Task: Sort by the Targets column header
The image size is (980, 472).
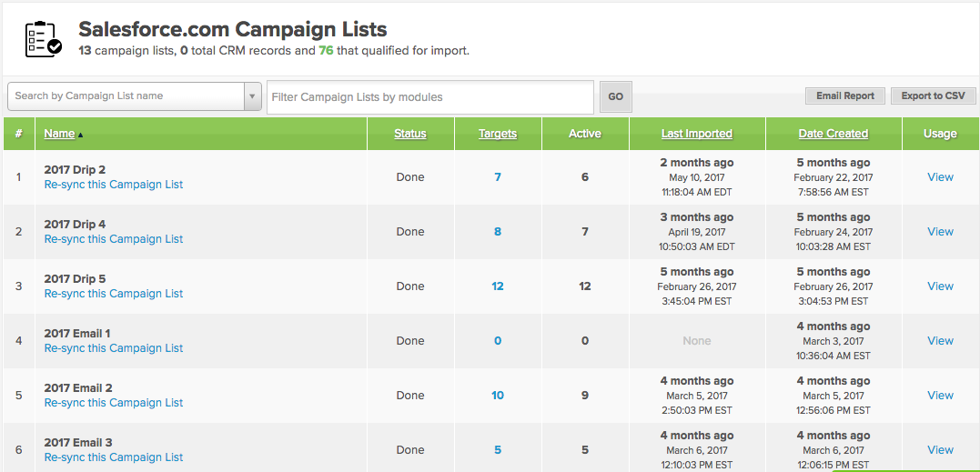Action: pos(498,134)
